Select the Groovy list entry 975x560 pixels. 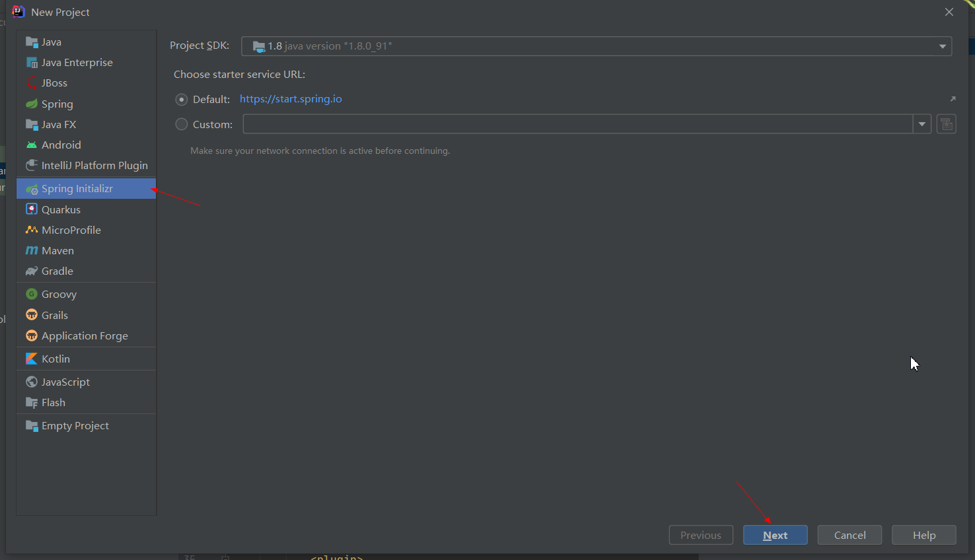(x=86, y=294)
